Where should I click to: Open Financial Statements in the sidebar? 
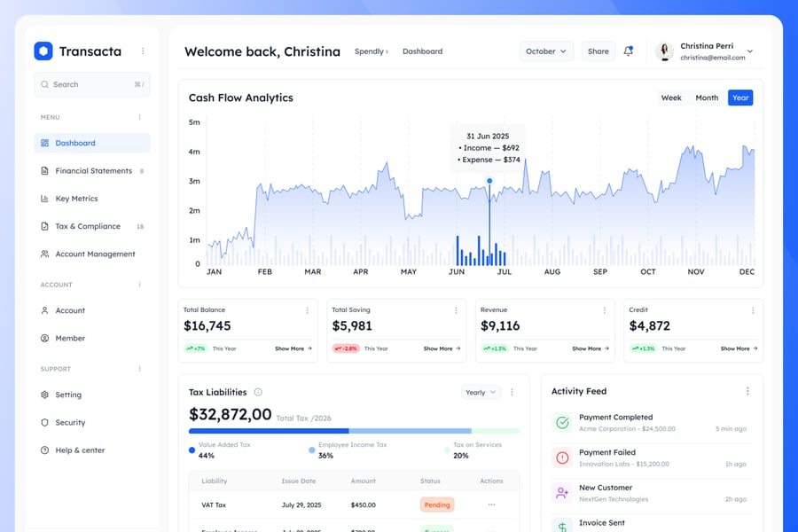click(x=93, y=171)
